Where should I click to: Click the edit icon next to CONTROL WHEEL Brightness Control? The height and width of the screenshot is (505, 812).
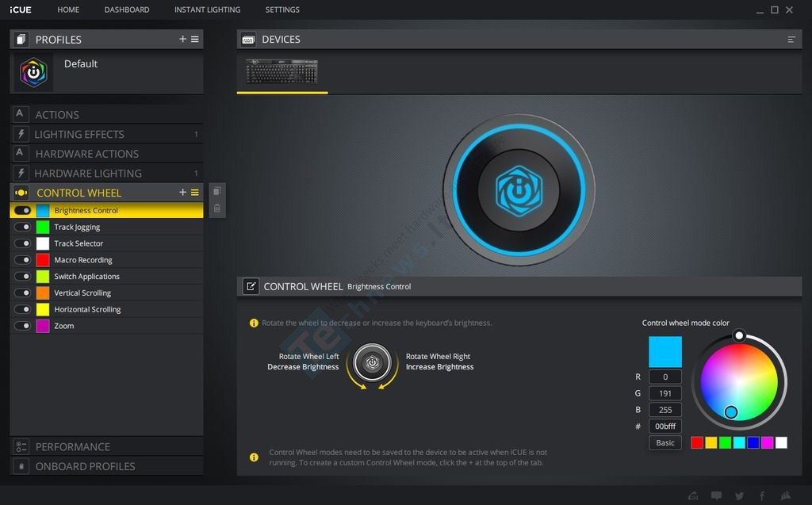coord(251,286)
